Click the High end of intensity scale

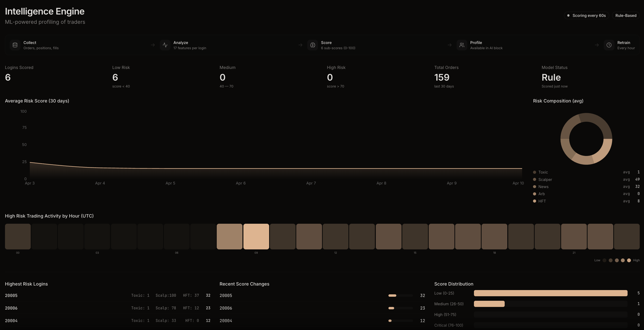[x=629, y=260]
